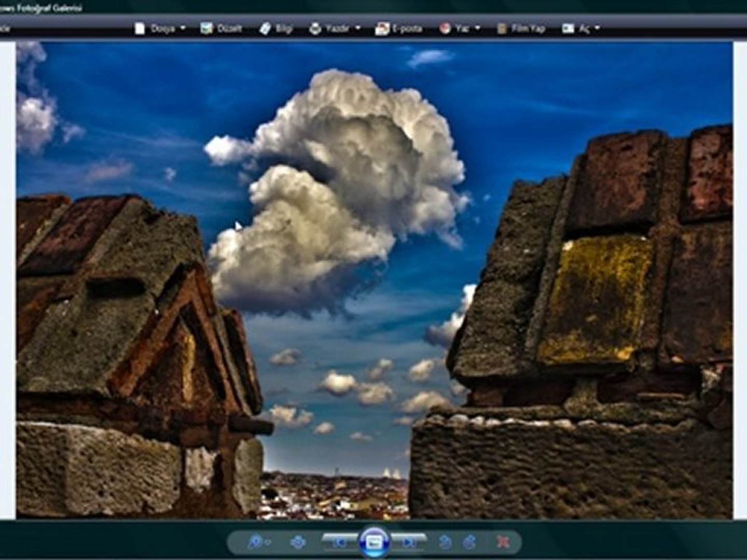Viewport: 747px width, 560px height.
Task: Open the zoom magnifier control
Action: (258, 542)
